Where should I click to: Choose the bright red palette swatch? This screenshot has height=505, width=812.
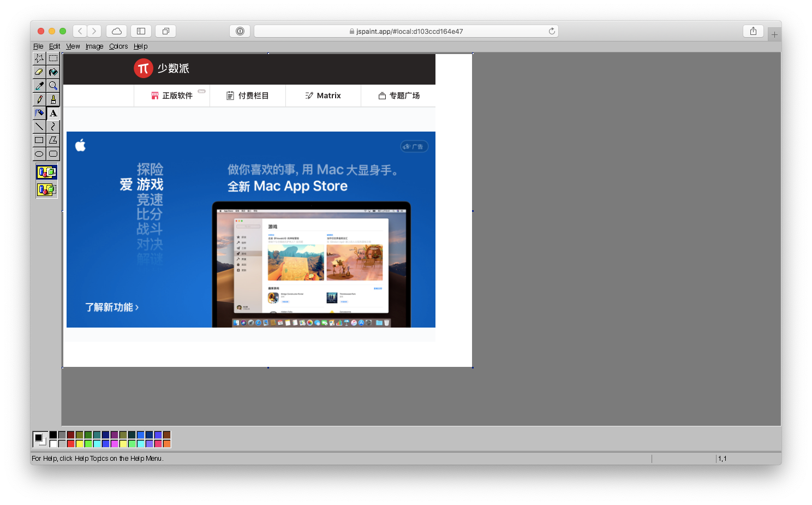pos(70,444)
